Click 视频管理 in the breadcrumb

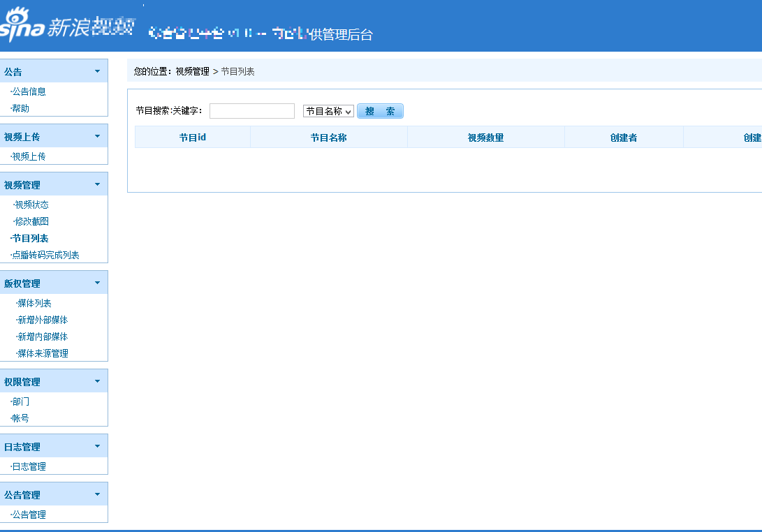[193, 71]
